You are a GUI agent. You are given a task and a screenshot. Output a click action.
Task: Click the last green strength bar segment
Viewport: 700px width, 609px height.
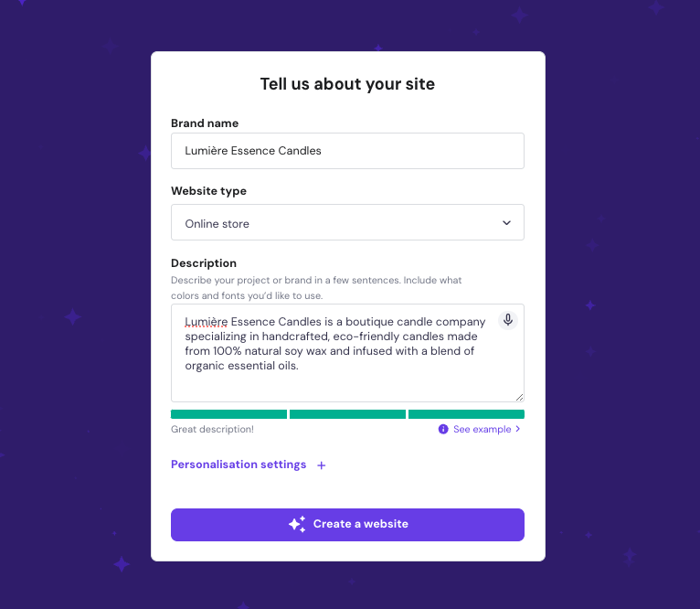(466, 414)
